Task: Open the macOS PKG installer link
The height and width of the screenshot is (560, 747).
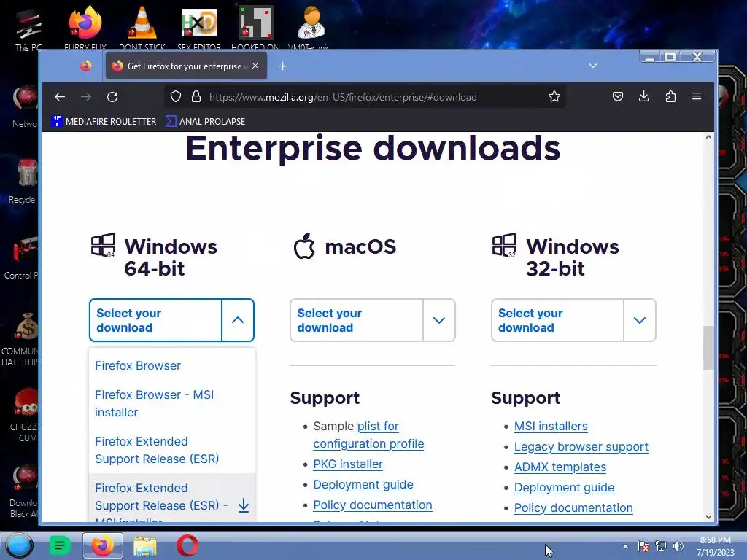Action: [x=348, y=464]
